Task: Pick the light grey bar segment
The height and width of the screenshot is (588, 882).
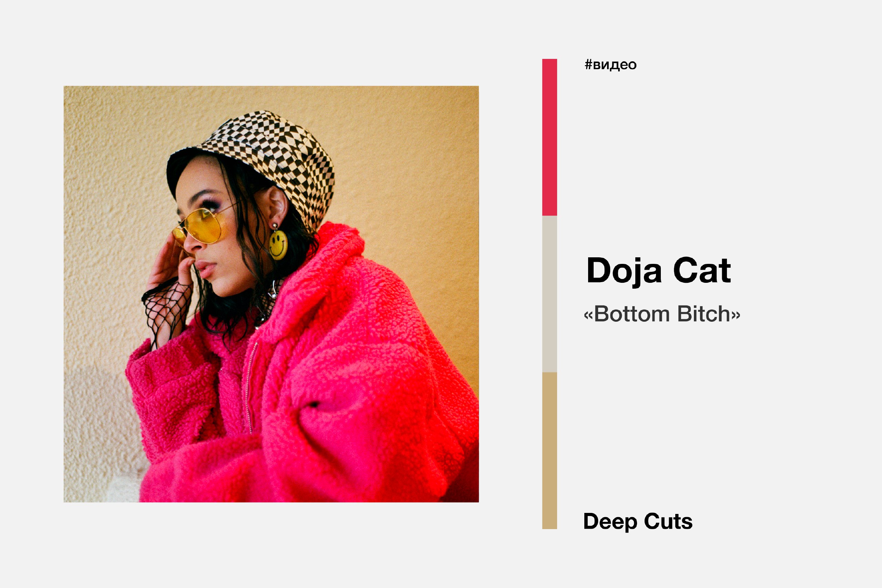Action: (x=550, y=294)
